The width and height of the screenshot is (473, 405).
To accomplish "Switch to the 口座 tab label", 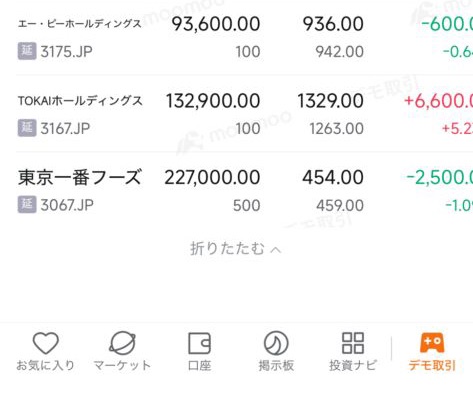I will pos(199,365).
